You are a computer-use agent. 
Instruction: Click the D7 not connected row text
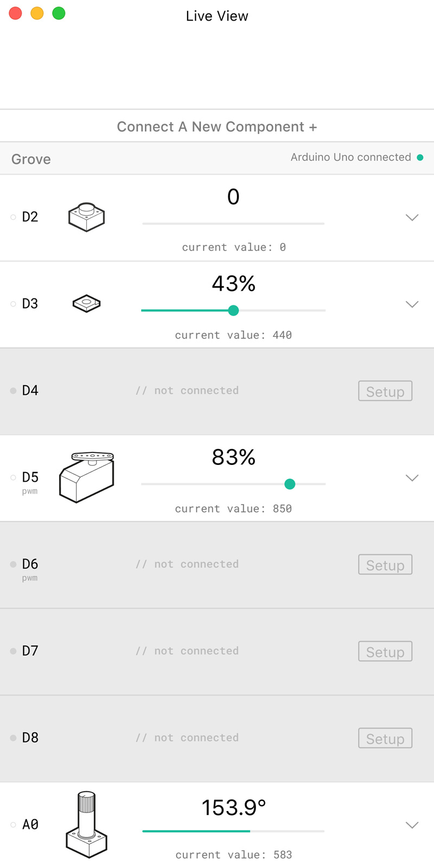click(187, 651)
